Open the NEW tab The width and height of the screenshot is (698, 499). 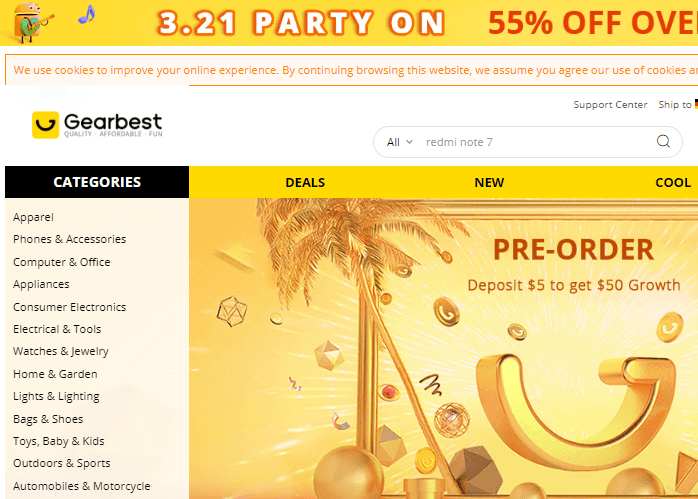pos(489,183)
